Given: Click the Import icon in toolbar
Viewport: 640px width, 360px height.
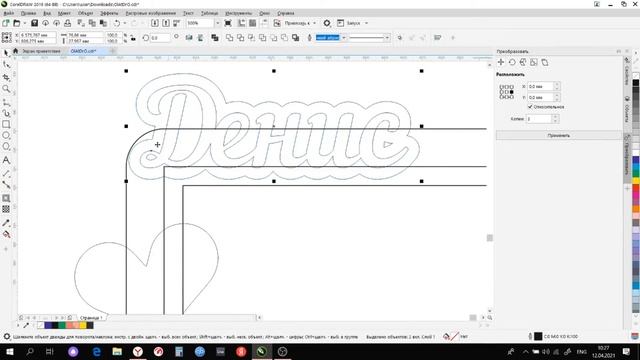Looking at the screenshot, I should (x=155, y=23).
